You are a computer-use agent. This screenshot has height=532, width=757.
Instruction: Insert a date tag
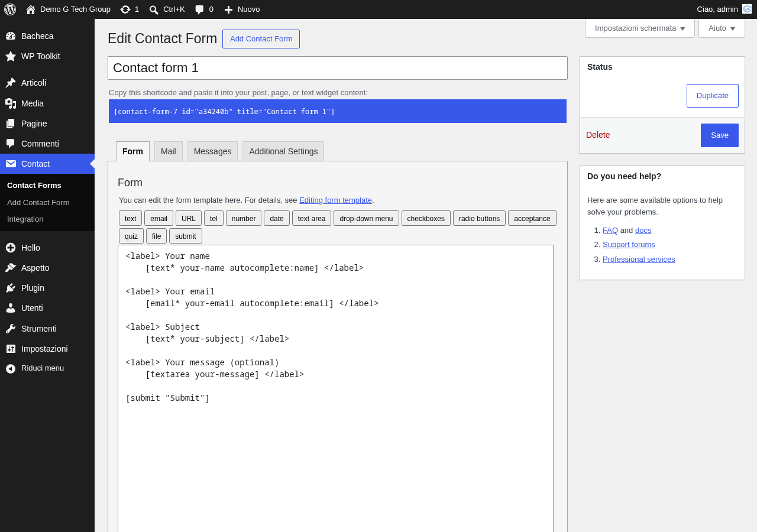[x=277, y=218]
